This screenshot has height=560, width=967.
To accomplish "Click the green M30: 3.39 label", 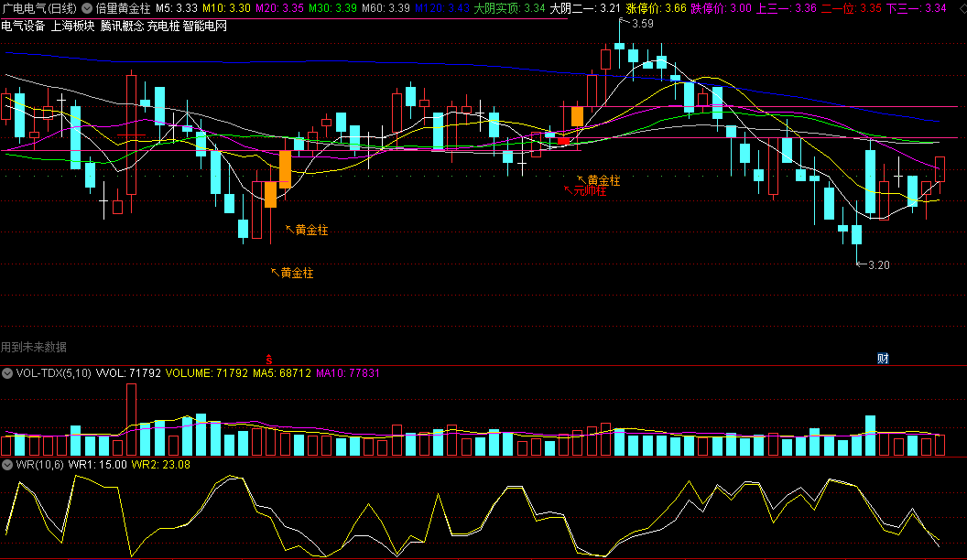I will 332,8.
